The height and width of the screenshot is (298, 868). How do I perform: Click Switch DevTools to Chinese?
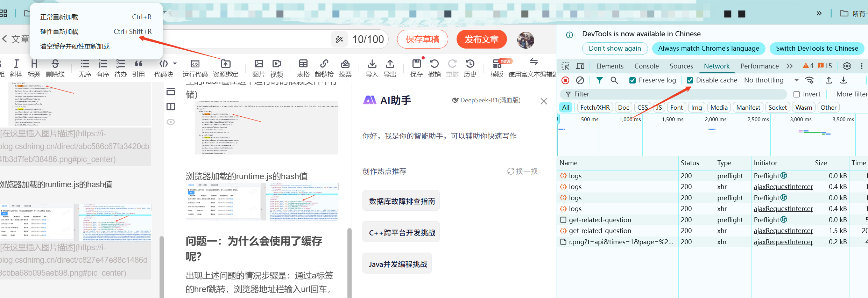[817, 49]
